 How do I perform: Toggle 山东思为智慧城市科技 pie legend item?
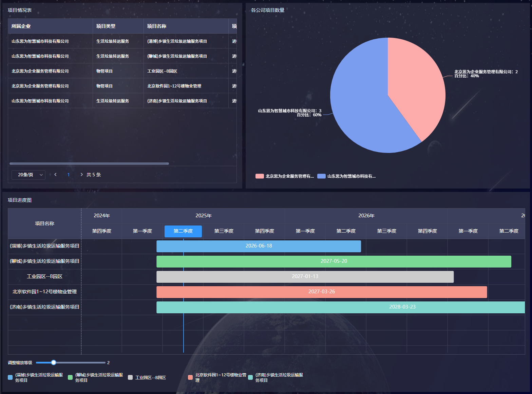pyautogui.click(x=347, y=176)
